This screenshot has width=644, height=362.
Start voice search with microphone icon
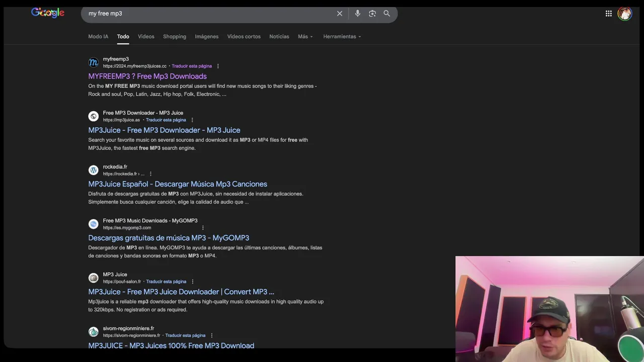pos(358,14)
